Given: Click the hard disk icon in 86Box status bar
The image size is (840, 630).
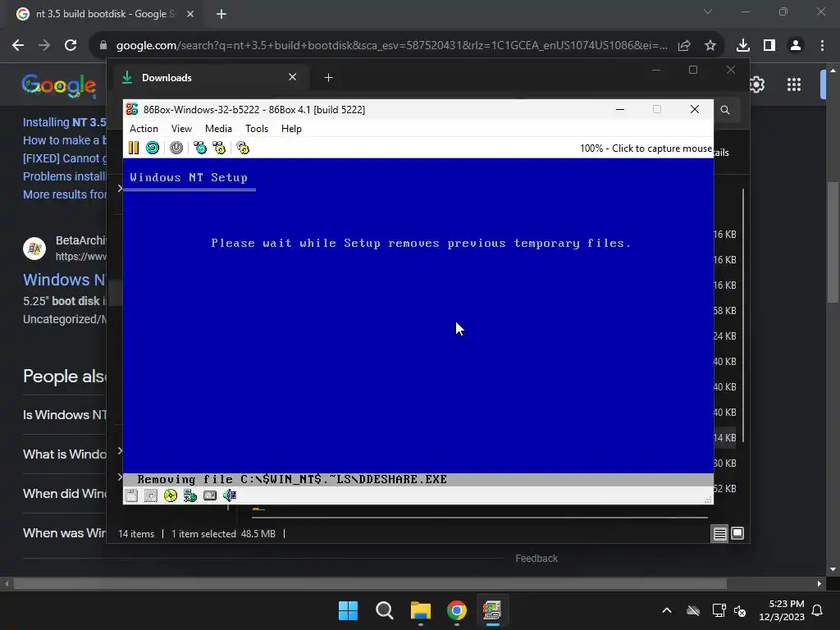Looking at the screenshot, I should 210,495.
